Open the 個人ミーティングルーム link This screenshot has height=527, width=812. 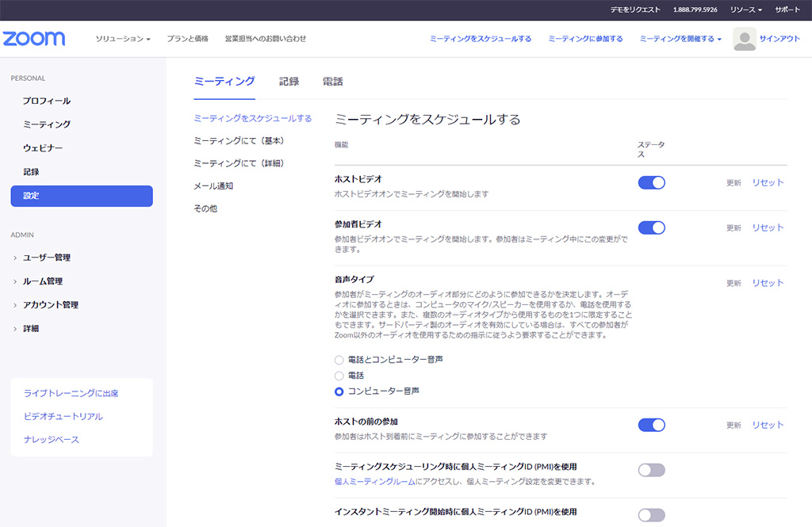point(375,482)
